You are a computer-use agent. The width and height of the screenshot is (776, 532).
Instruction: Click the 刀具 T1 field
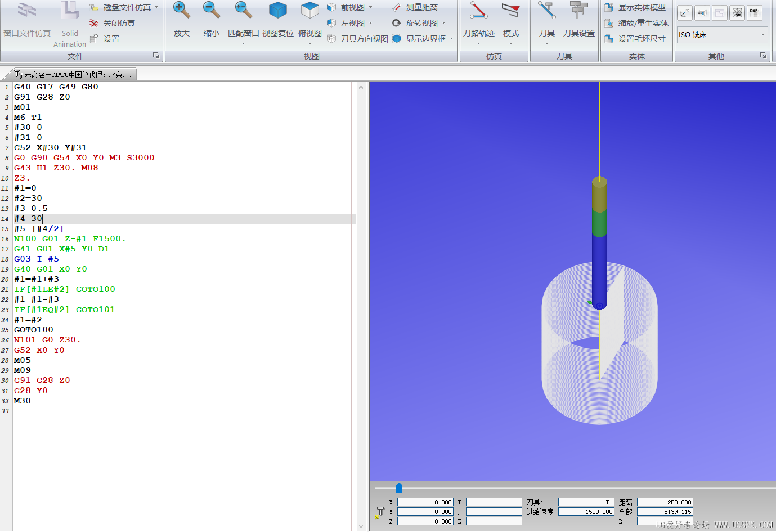(586, 502)
